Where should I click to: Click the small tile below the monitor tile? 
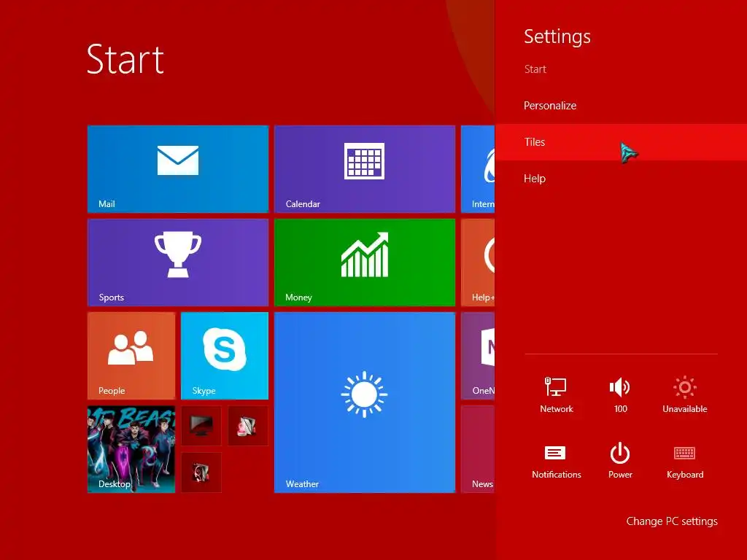201,472
